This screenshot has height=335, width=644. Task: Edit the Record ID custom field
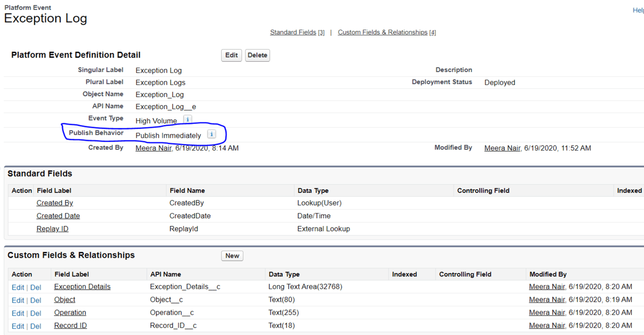click(x=18, y=326)
